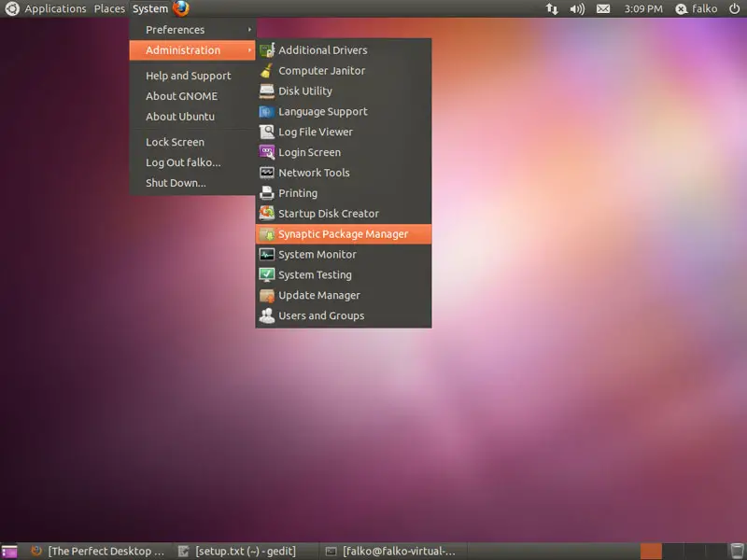Select the orange active workspace in switcher
The width and height of the screenshot is (747, 560).
pyautogui.click(x=651, y=552)
